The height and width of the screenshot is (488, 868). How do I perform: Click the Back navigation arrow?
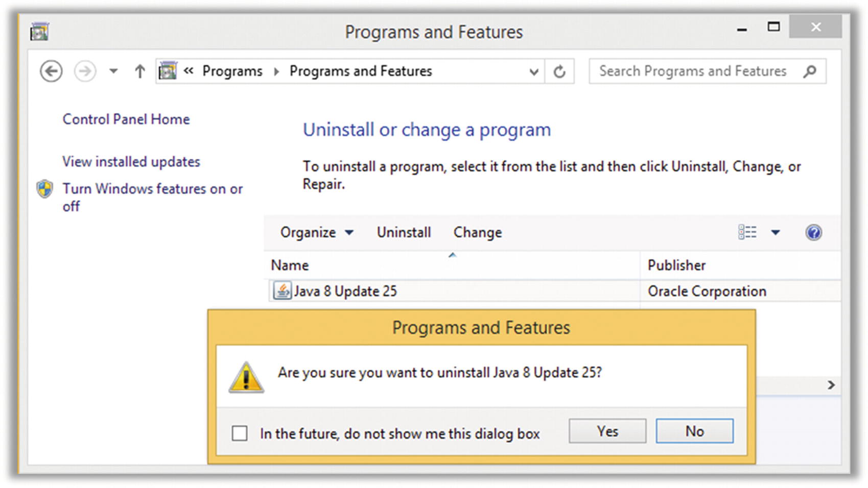pos(51,71)
